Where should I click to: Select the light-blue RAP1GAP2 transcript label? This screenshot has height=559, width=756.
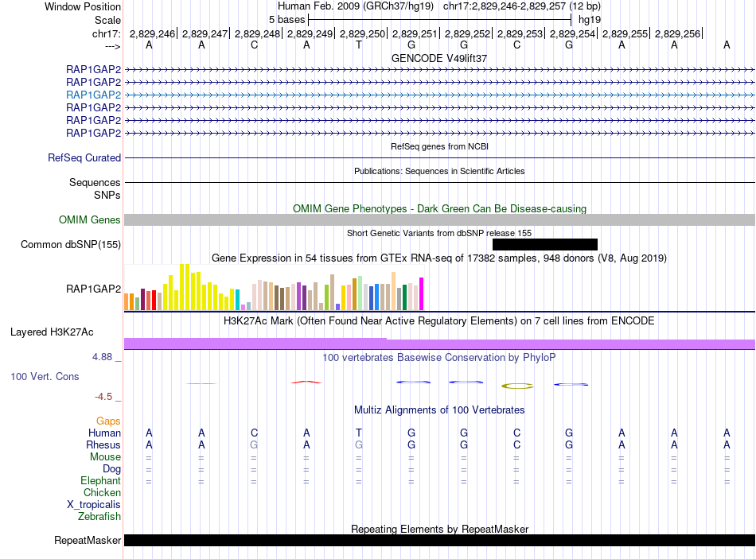(94, 95)
